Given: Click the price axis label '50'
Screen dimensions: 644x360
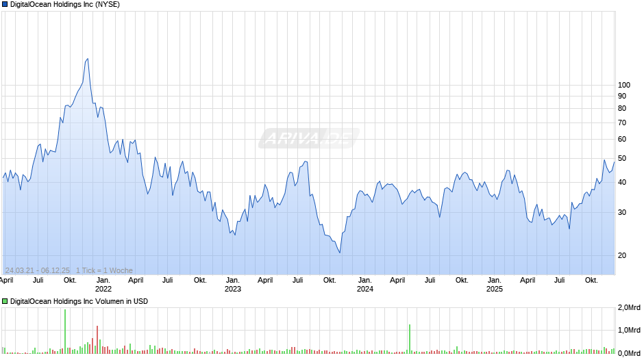Looking at the screenshot, I should 622,159.
